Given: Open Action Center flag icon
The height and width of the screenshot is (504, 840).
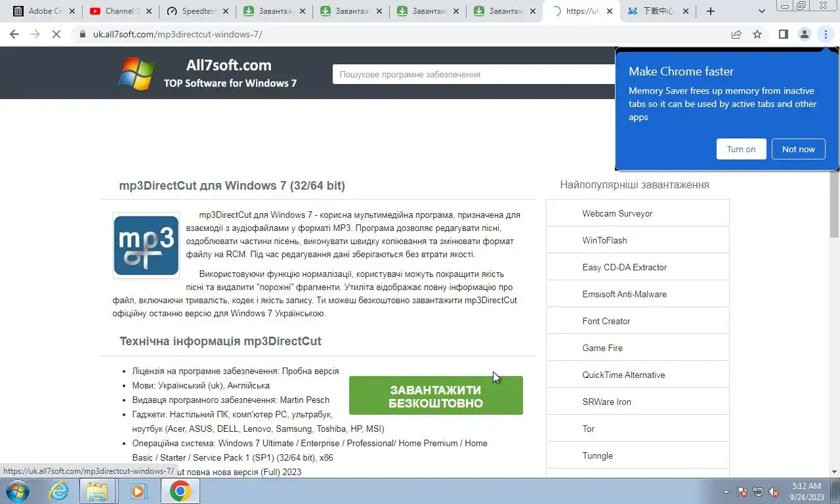Looking at the screenshot, I should point(742,491).
